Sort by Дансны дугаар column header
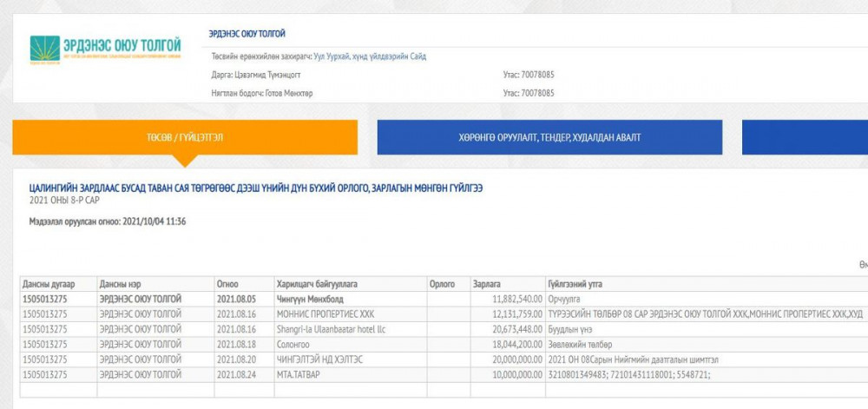The image size is (868, 409). click(58, 284)
